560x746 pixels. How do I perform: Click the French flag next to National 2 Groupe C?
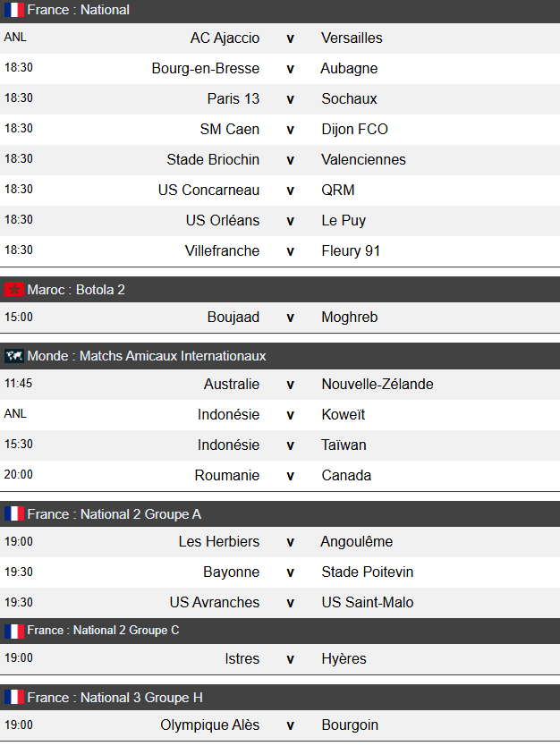coord(14,631)
